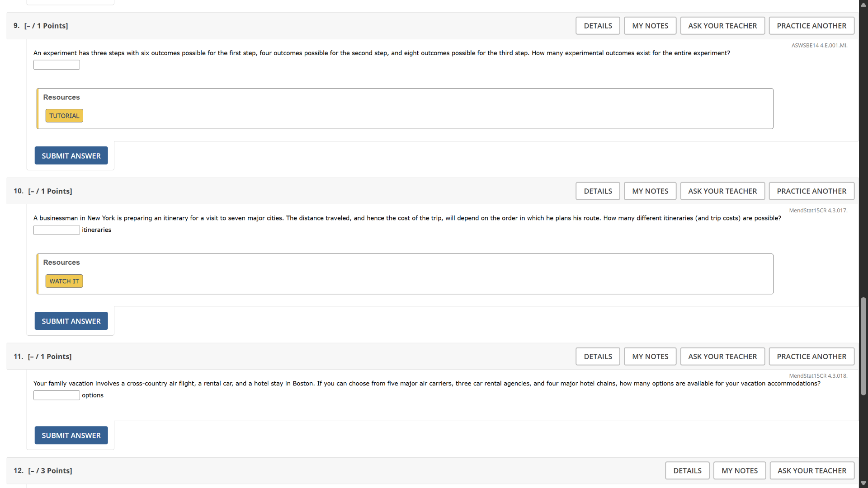
Task: Click the answer field for question 9
Action: (57, 65)
